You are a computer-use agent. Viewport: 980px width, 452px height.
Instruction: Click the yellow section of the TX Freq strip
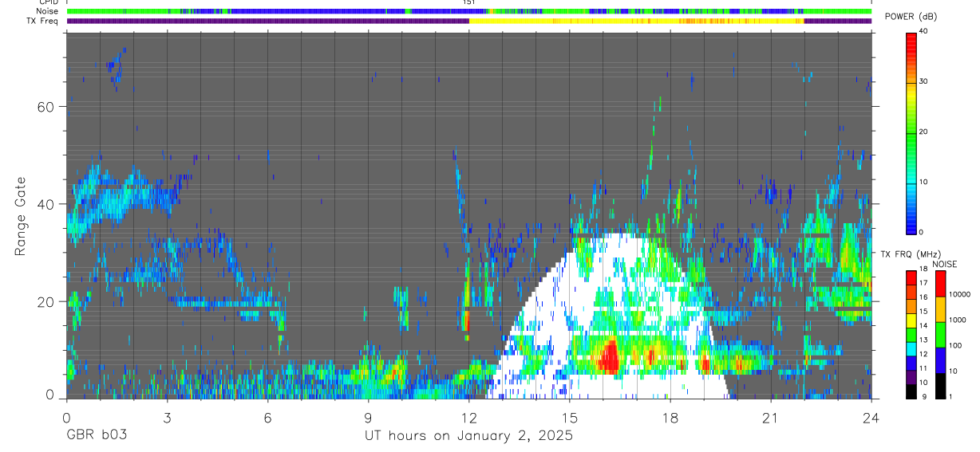[x=636, y=22]
